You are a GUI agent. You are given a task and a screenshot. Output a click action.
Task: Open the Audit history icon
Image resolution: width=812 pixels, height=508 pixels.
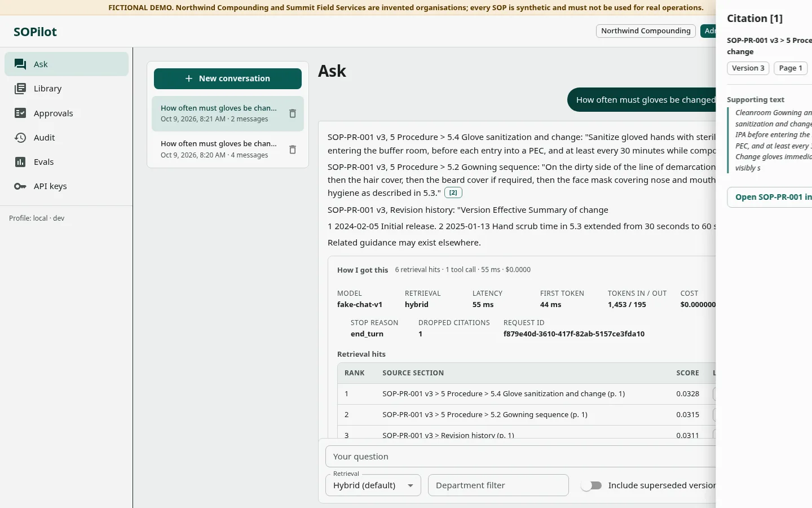[20, 138]
